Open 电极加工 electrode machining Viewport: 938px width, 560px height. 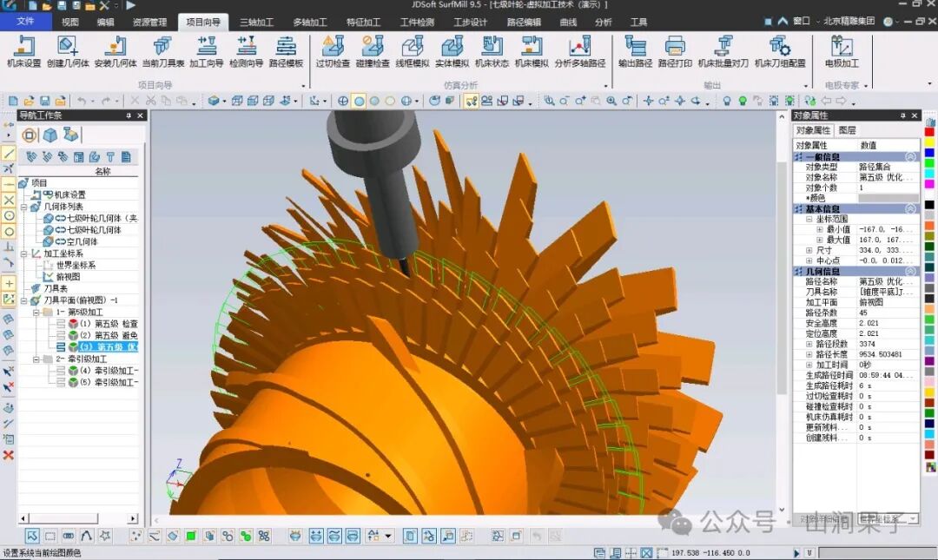coord(842,52)
